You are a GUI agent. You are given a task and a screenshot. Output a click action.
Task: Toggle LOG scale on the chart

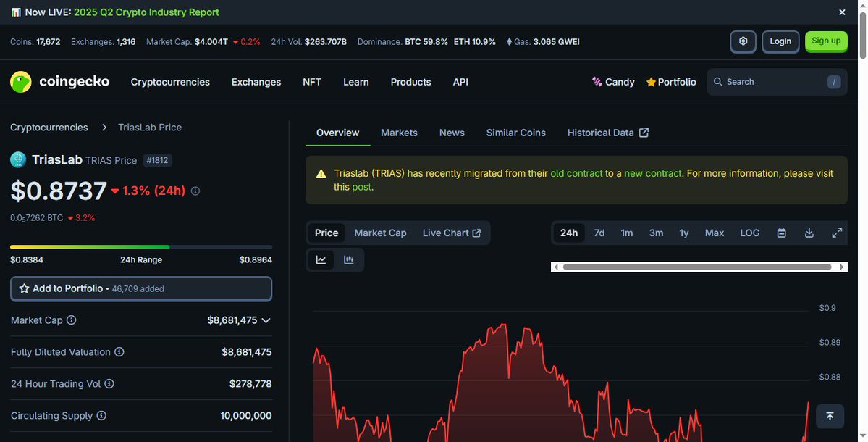click(x=749, y=233)
